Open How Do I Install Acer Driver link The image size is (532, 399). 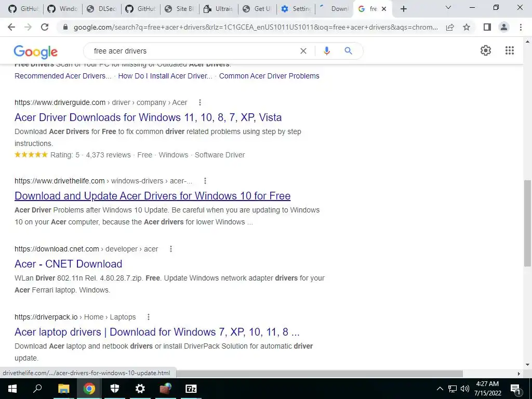(165, 76)
